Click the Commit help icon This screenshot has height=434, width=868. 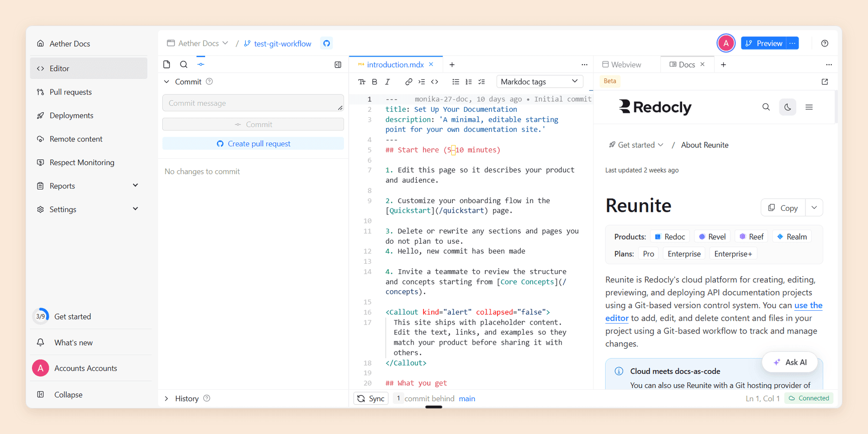click(209, 82)
